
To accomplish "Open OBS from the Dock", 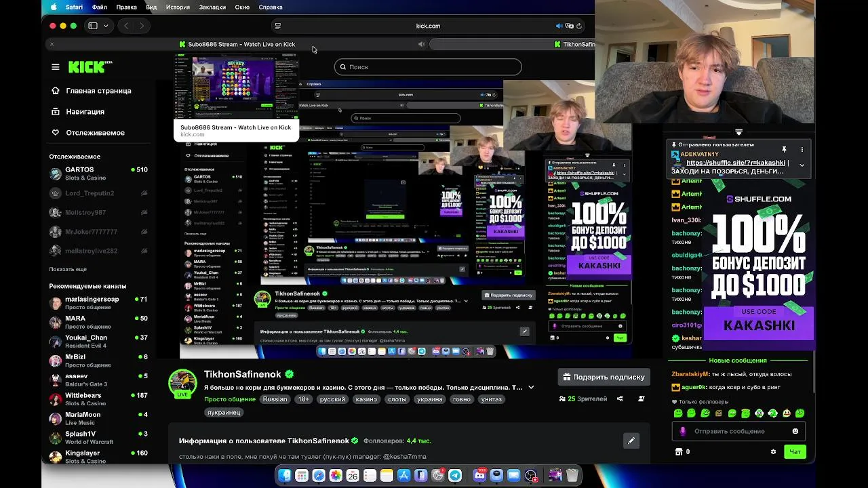I will point(531,476).
